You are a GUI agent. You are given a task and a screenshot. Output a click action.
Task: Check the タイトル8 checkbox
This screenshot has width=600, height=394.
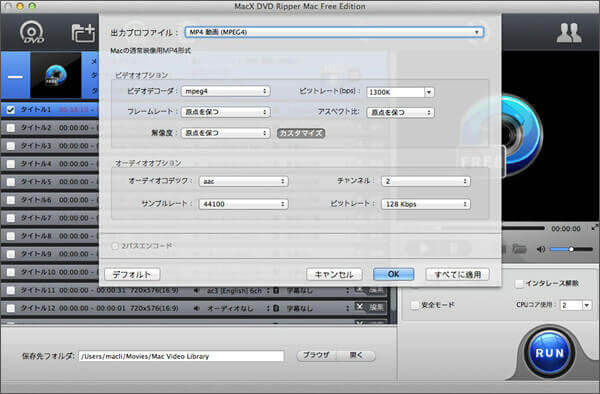pos(11,236)
